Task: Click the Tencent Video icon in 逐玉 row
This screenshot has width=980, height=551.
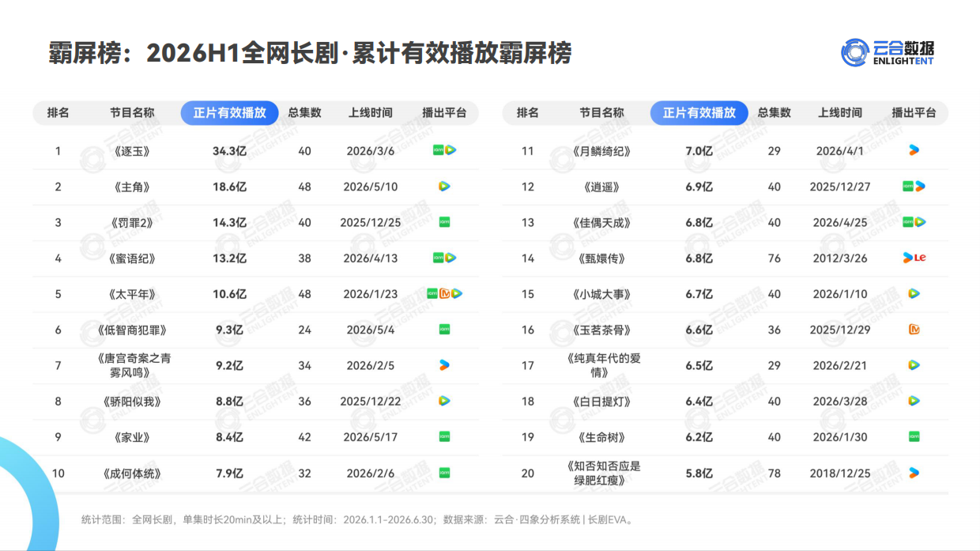Action: click(450, 150)
